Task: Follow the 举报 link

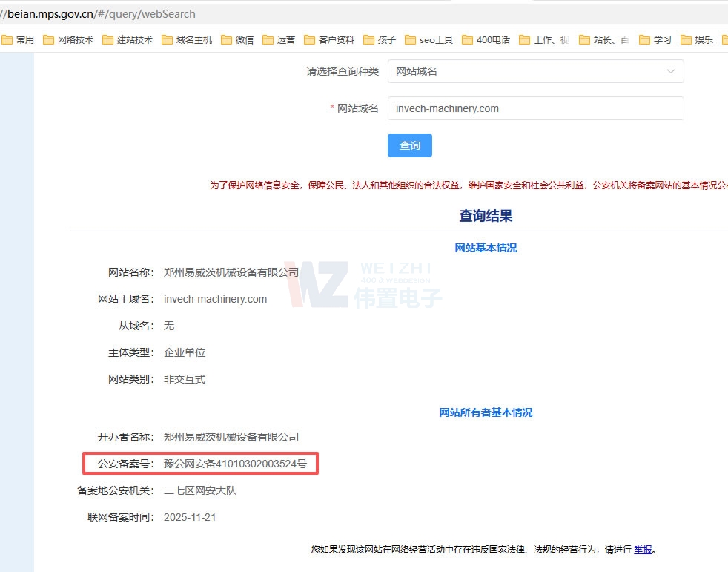Action: click(643, 550)
